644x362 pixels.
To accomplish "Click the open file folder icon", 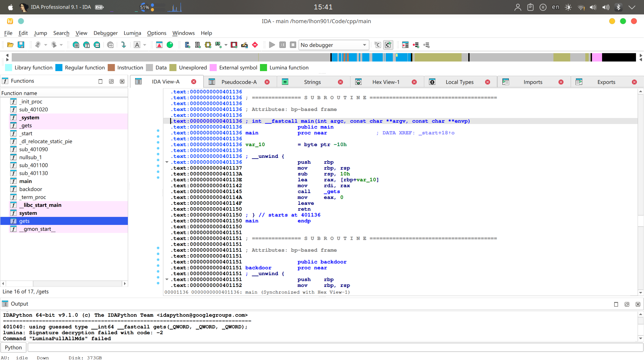I will click(x=10, y=45).
